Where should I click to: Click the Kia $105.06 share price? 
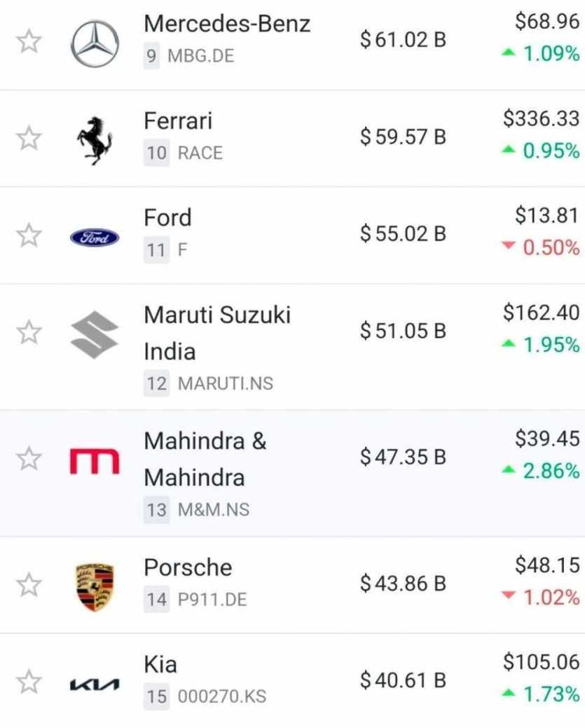541,661
